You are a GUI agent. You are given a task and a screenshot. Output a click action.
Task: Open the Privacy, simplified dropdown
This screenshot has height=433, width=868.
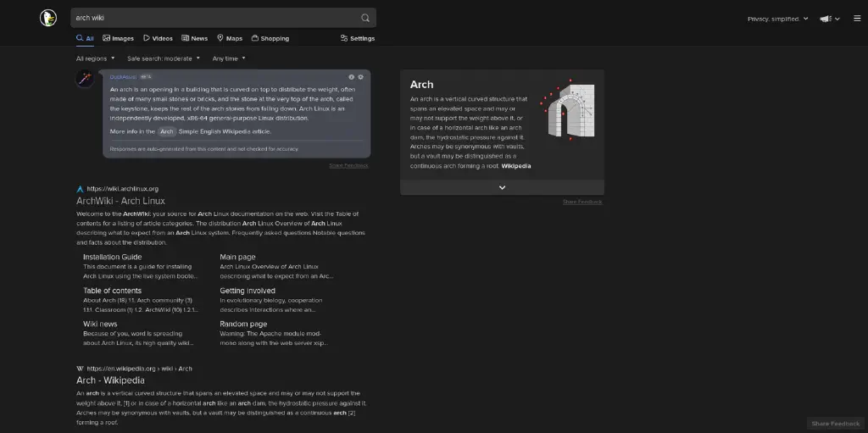[x=778, y=19]
